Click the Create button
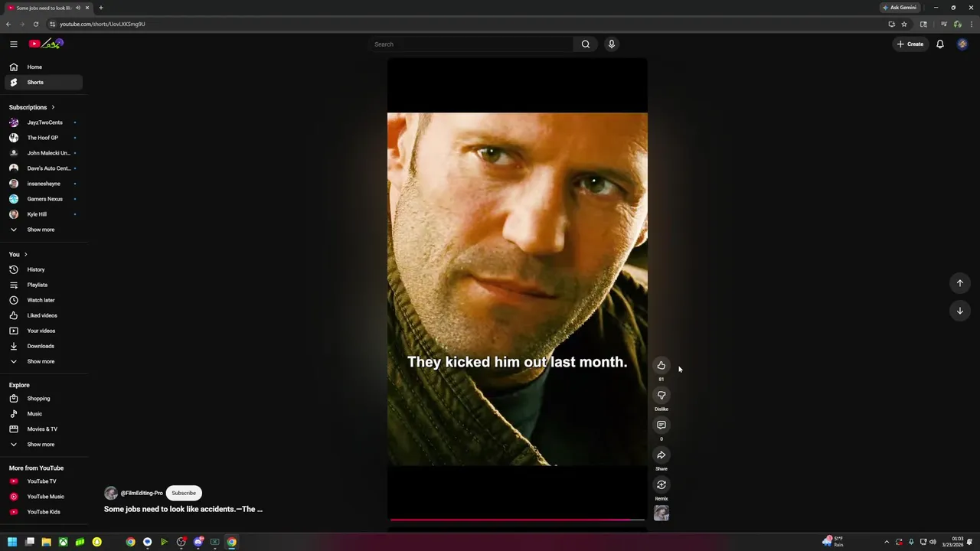Viewport: 980px width, 551px height. pyautogui.click(x=910, y=44)
